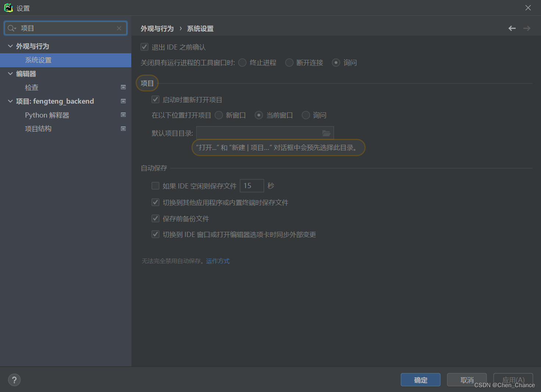Click the project-level icon beside Python 解释器
Screen dimensions: 541x392
[123, 115]
